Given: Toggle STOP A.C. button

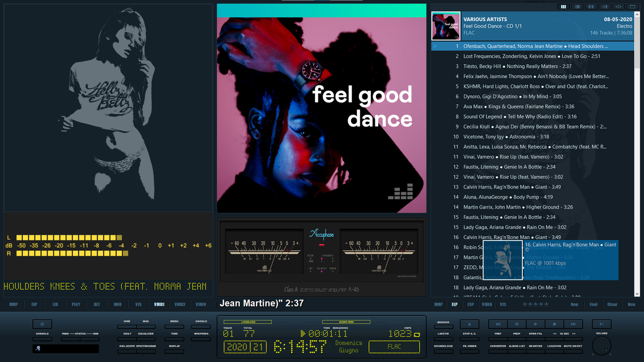Looking at the screenshot, I should coord(469,339).
